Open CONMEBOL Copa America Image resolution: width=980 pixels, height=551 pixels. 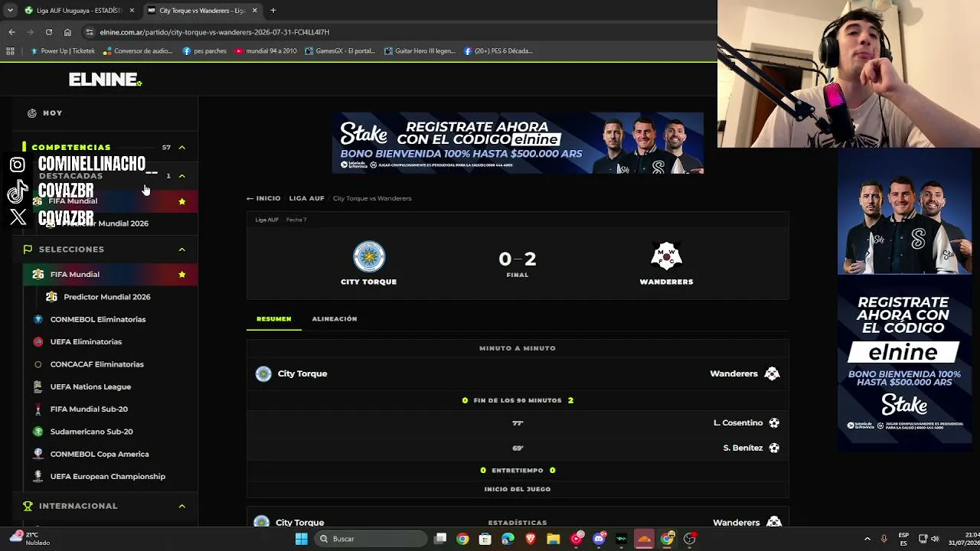click(x=100, y=454)
